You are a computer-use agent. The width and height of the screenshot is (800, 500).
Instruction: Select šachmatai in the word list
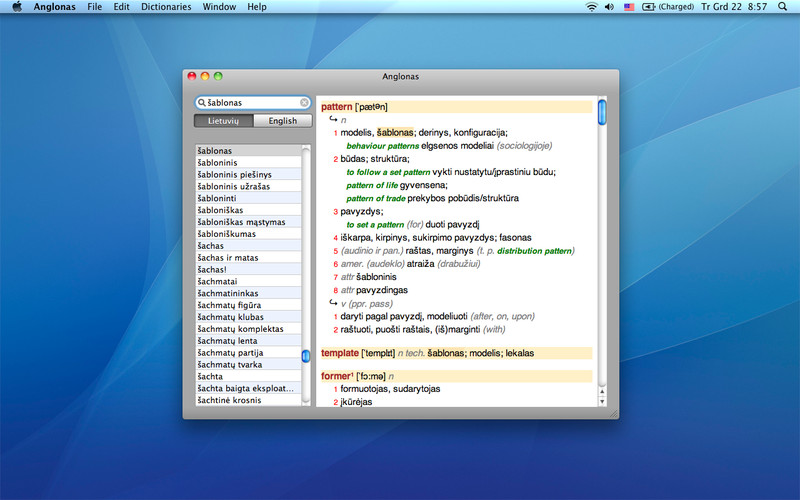click(248, 282)
